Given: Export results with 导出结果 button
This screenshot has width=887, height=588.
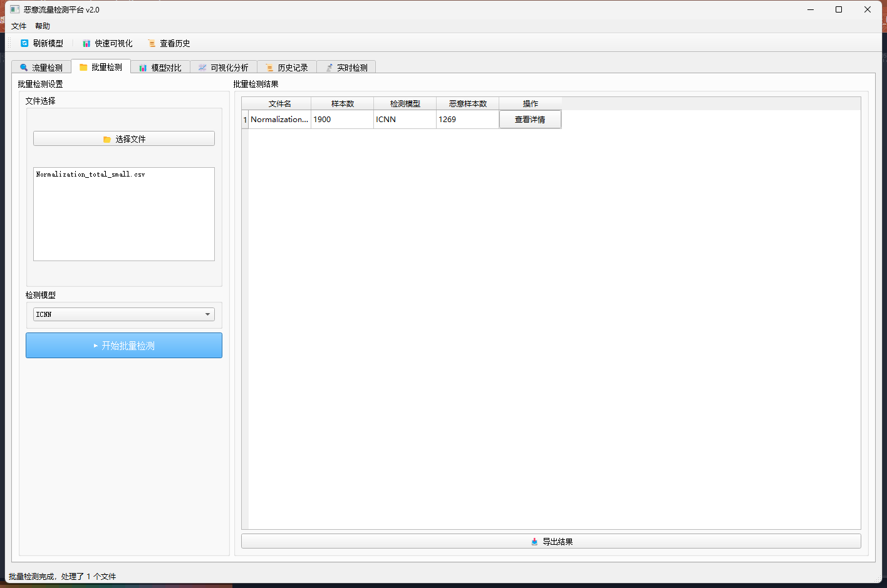Looking at the screenshot, I should [551, 542].
